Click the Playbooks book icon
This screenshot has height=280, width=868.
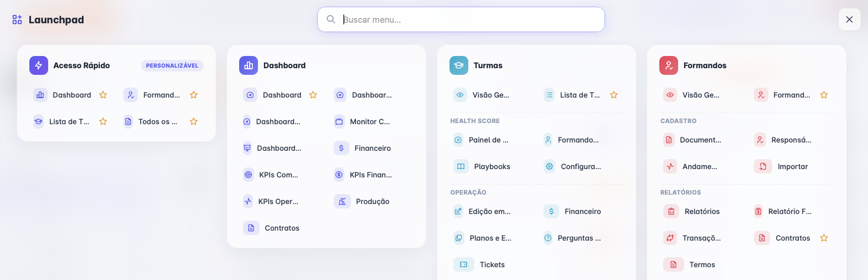tap(461, 166)
